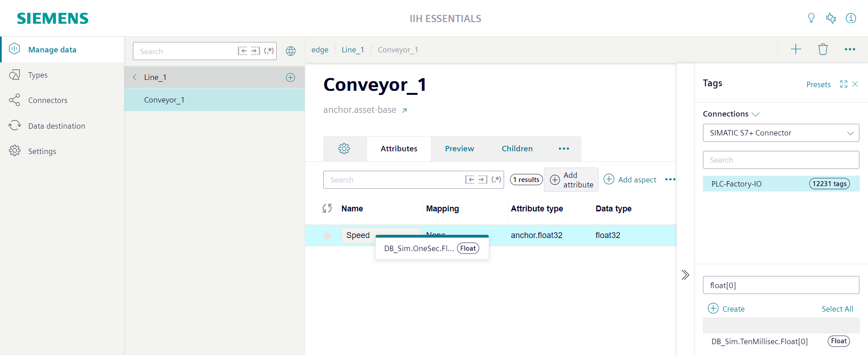Open more options ellipsis in top toolbar
This screenshot has width=868, height=355.
tap(850, 49)
